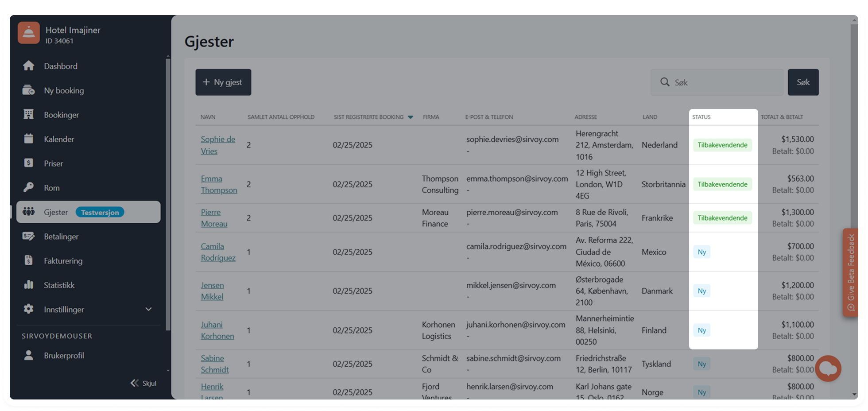Open guest Sophie de Vries link

pyautogui.click(x=217, y=145)
